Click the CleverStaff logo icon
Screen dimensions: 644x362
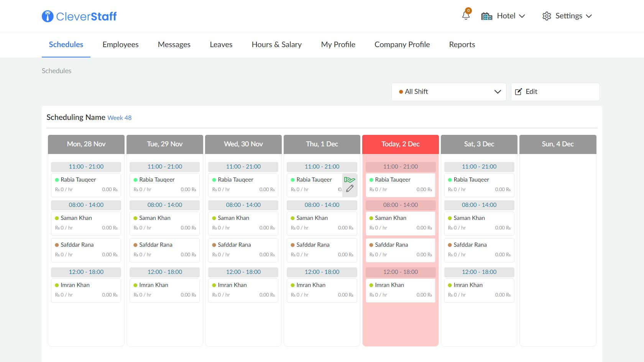point(48,16)
